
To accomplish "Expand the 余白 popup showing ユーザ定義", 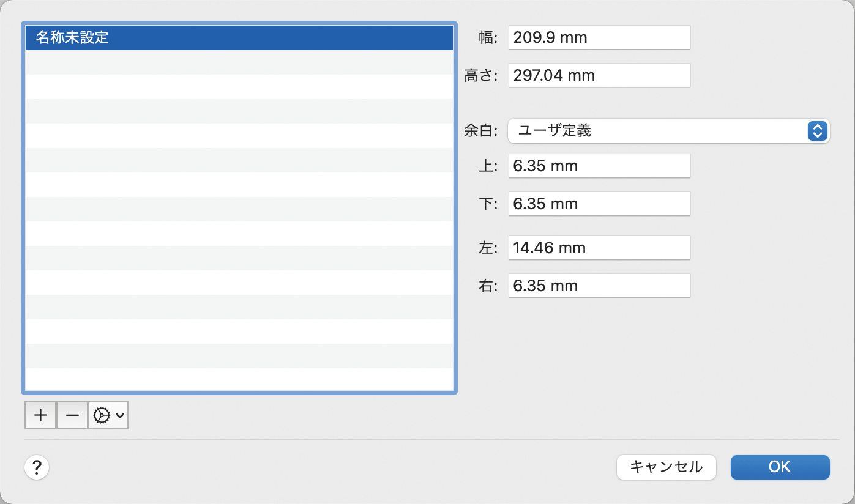I will [x=668, y=130].
